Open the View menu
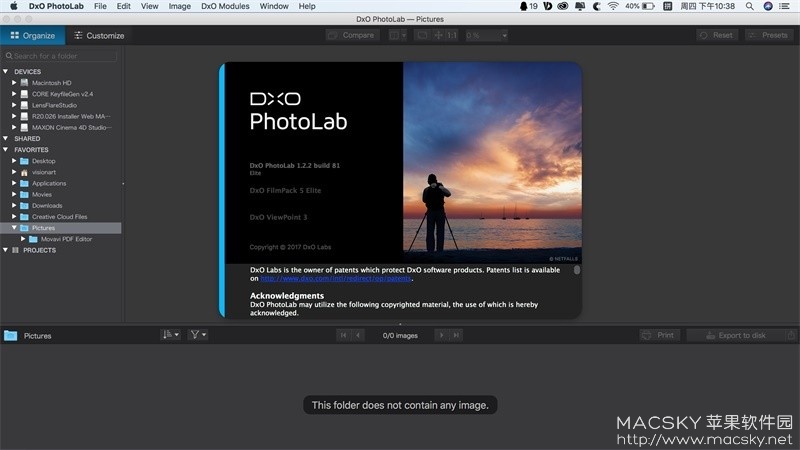Image resolution: width=800 pixels, height=450 pixels. (x=149, y=6)
